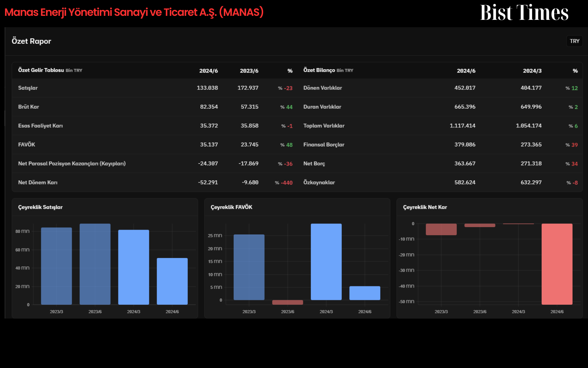This screenshot has width=588, height=368.
Task: Click the Özkaynaklar row label
Action: tap(319, 183)
